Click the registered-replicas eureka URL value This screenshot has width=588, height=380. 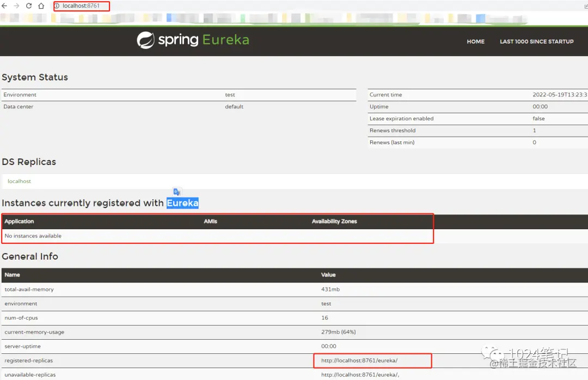359,360
